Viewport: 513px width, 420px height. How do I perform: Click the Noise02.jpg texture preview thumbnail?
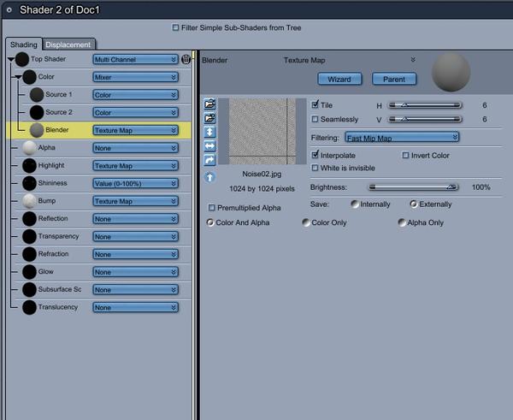pyautogui.click(x=262, y=131)
